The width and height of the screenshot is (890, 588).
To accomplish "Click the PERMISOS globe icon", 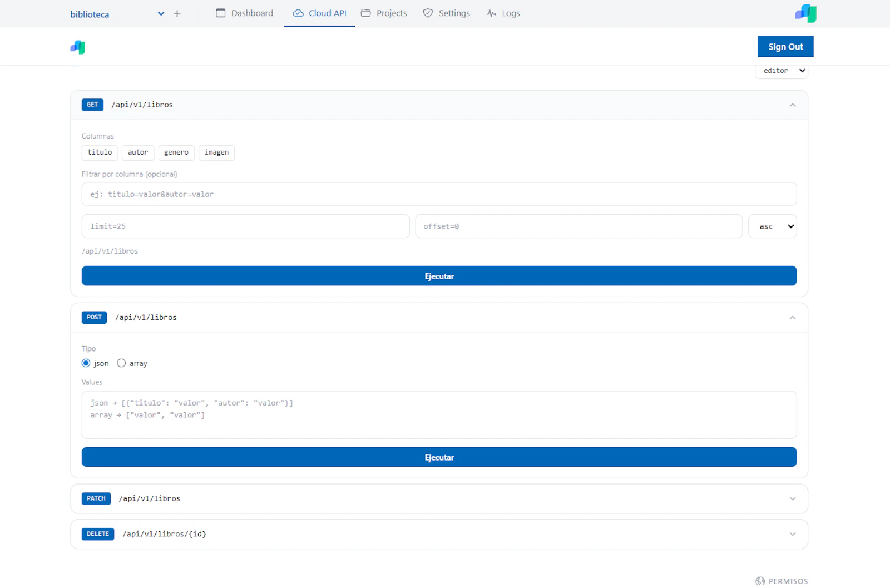I will pyautogui.click(x=760, y=581).
